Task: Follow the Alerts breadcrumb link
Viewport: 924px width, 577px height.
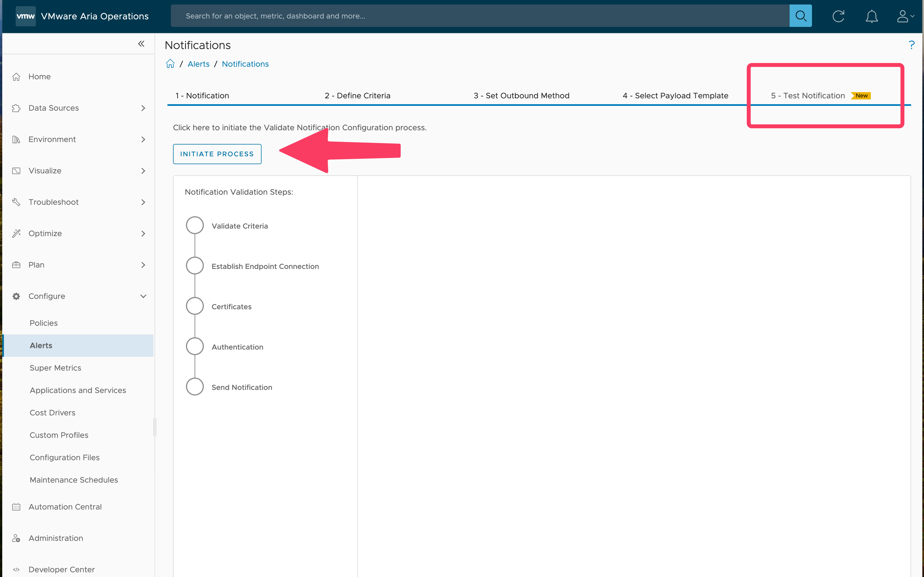Action: (199, 64)
